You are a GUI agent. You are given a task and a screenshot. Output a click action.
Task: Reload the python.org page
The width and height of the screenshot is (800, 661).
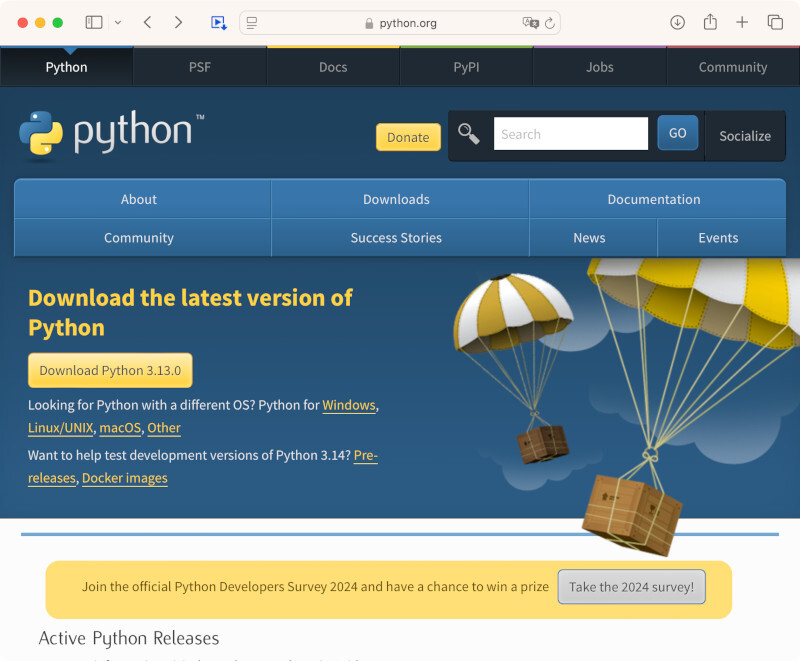[551, 23]
